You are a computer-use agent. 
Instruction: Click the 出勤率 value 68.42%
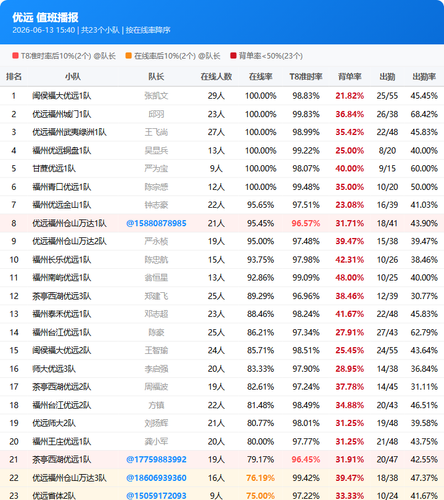tap(424, 114)
